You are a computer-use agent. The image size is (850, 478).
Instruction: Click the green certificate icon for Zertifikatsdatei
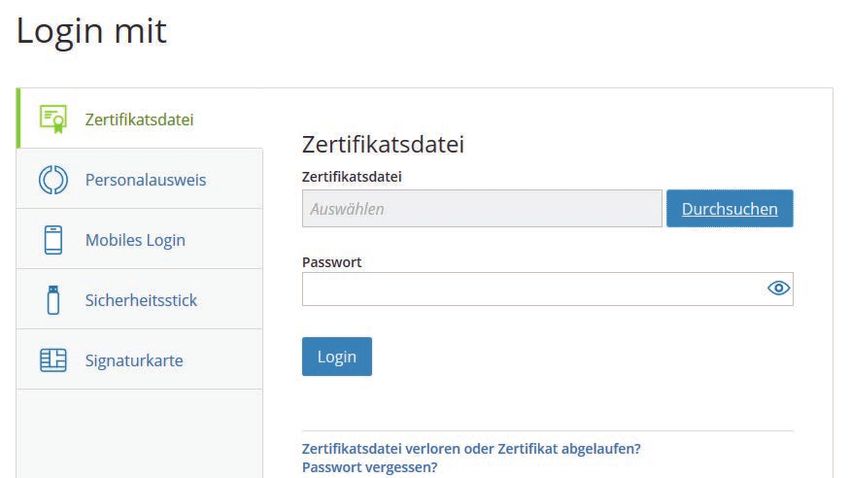[x=53, y=119]
